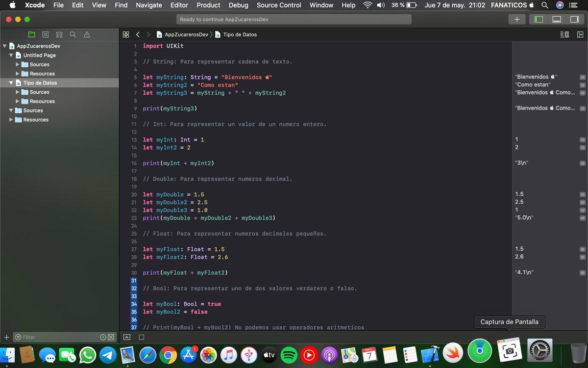Open the Project navigator folder icon
588x368 pixels.
click(32, 34)
